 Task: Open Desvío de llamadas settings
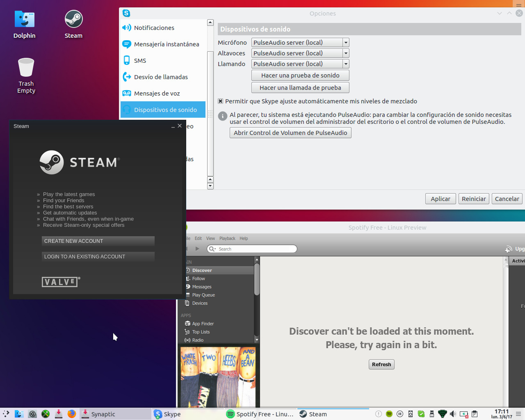pos(163,77)
